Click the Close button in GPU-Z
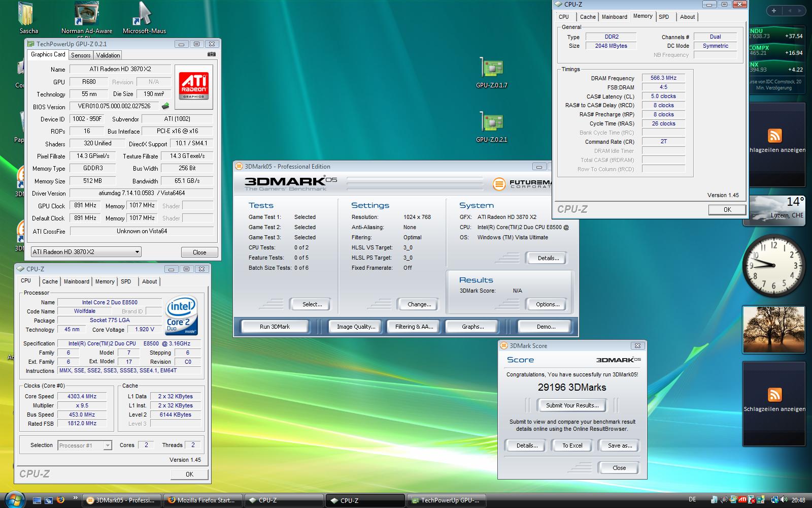 click(x=199, y=252)
